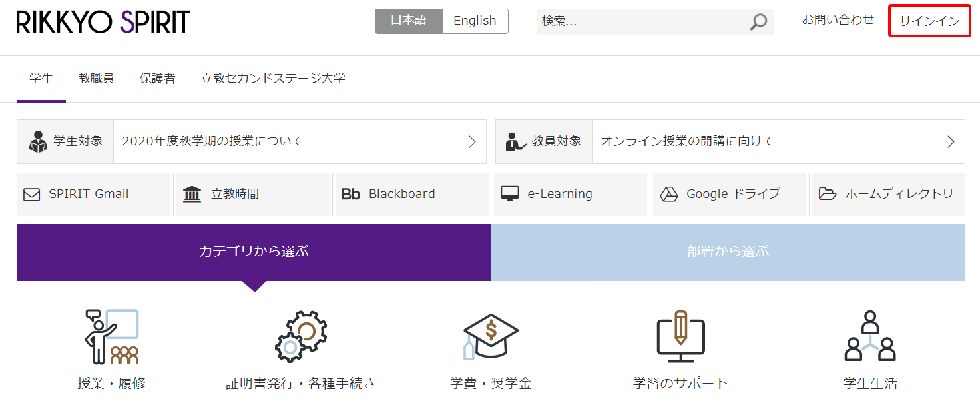Screen dimensions: 980x419
Task: Click the Google Drive triangle icon
Action: click(668, 194)
